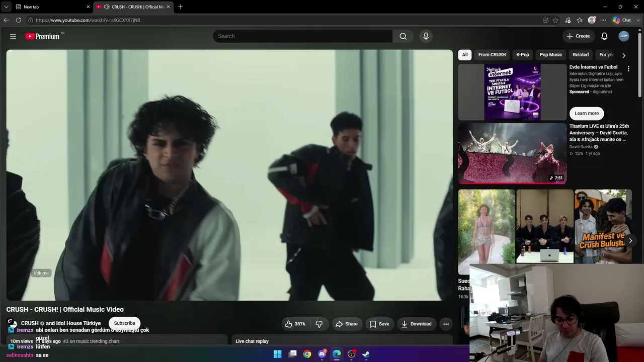Click the browser address bar URL
The image size is (644, 362).
click(x=88, y=20)
